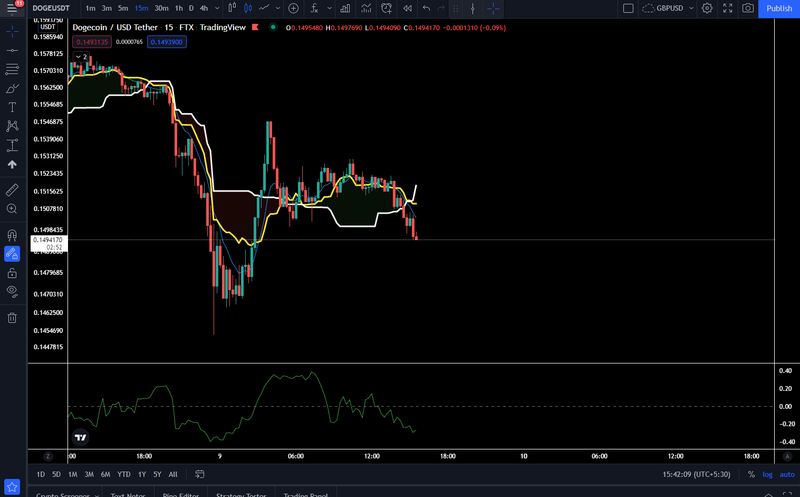
Task: Toggle stay in drawing mode
Action: click(x=12, y=254)
